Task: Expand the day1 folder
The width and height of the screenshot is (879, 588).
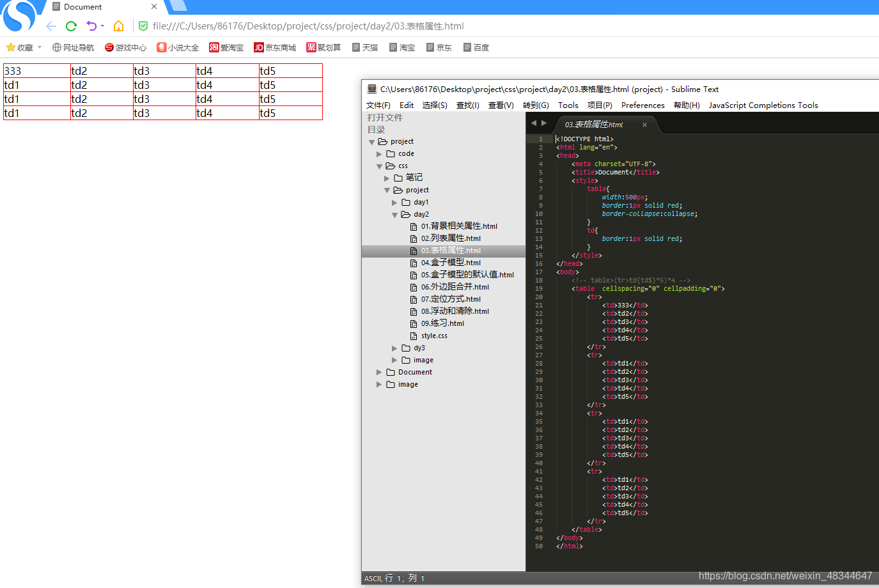Action: (394, 203)
